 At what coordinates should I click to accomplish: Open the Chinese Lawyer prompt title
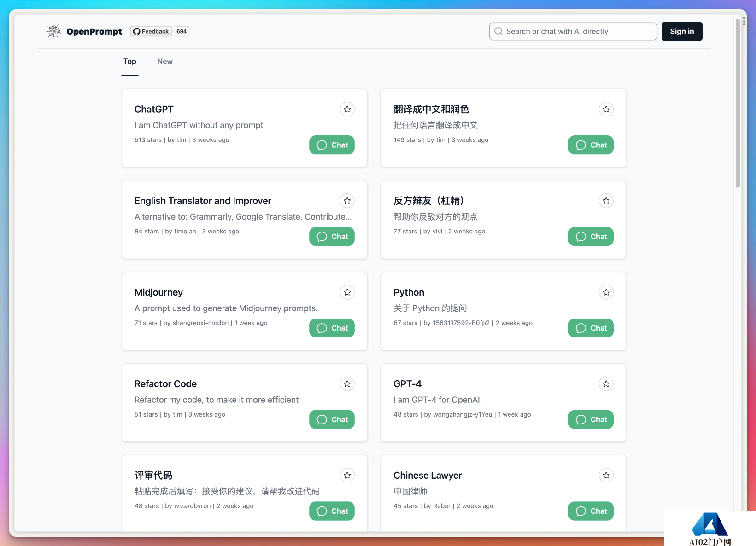point(428,475)
